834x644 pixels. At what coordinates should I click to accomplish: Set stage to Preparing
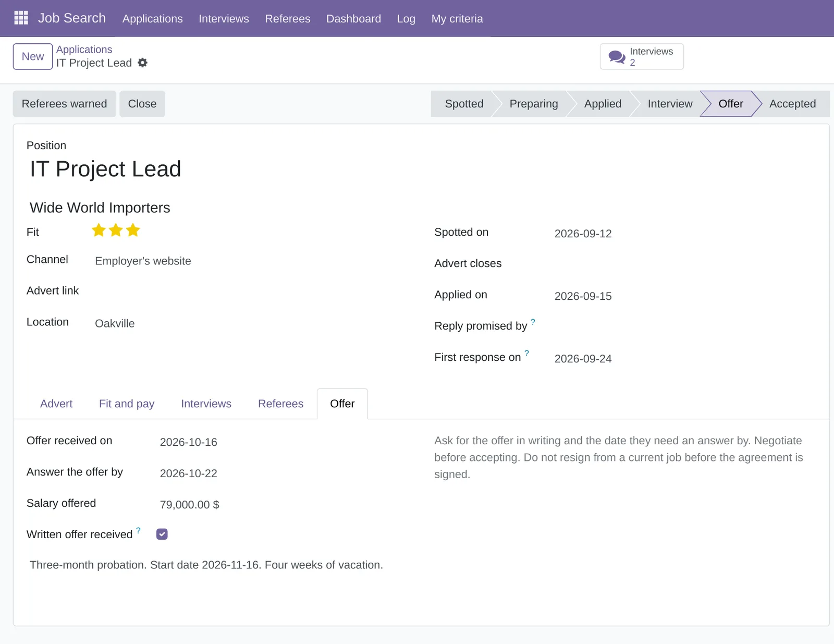(x=534, y=104)
